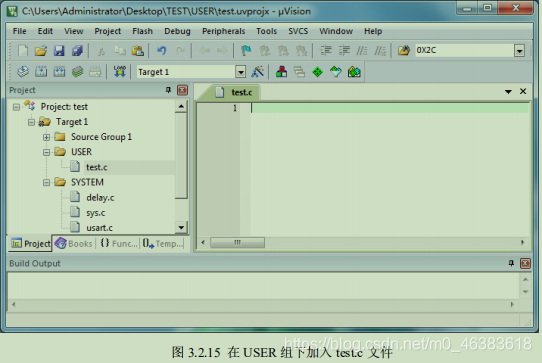
Task: Switch to the test.c editor tab
Action: pos(234,92)
